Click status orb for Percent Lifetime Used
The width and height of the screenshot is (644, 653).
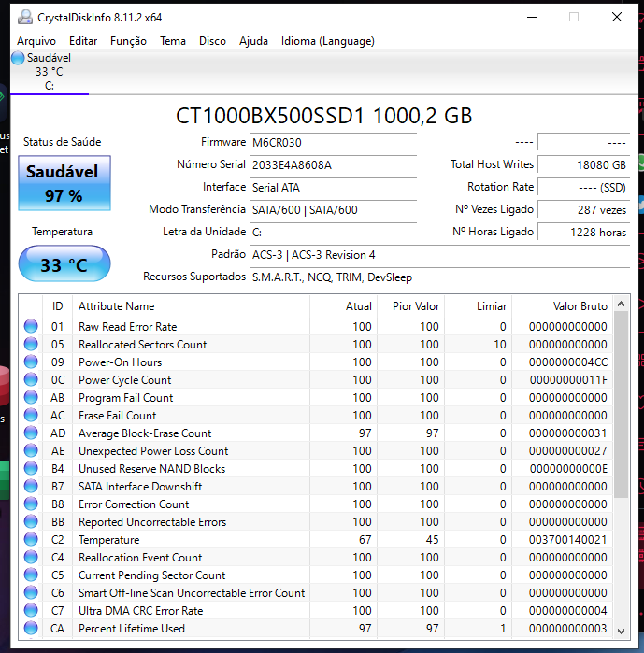[x=31, y=628]
